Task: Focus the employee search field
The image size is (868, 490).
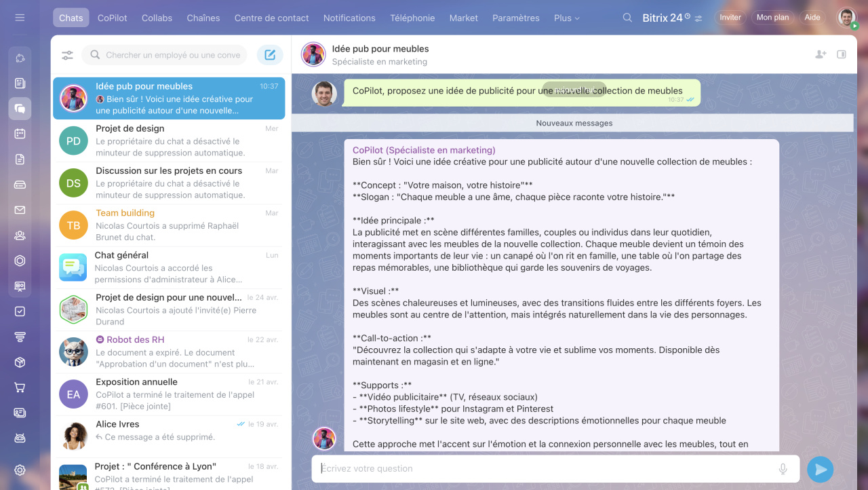Action: (165, 55)
